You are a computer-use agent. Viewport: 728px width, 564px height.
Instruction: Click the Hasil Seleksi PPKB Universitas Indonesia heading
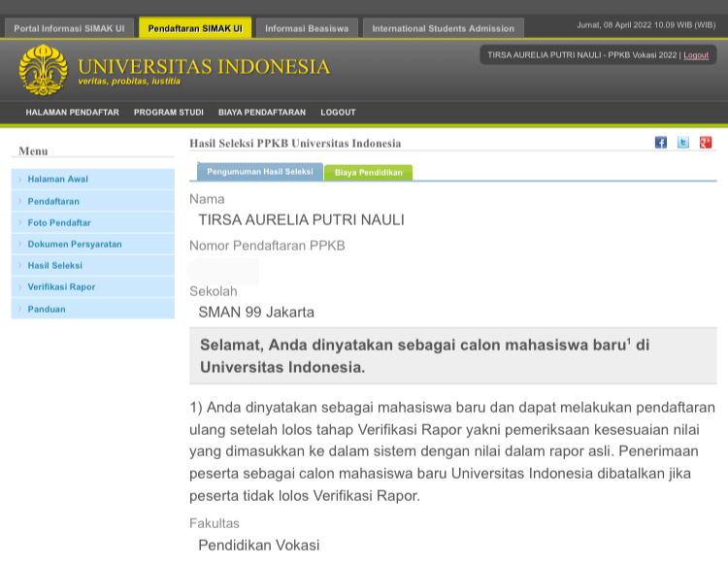(295, 144)
